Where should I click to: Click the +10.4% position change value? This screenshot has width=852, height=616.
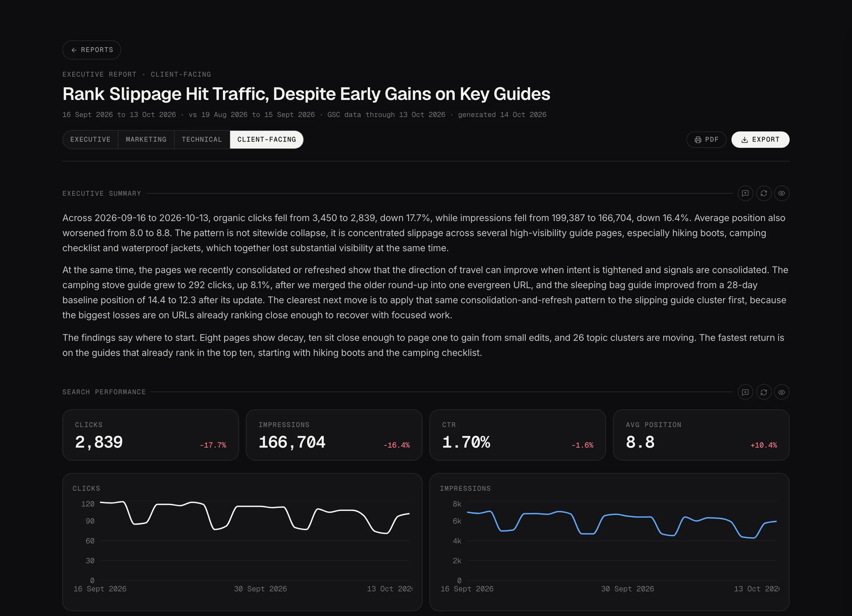764,445
